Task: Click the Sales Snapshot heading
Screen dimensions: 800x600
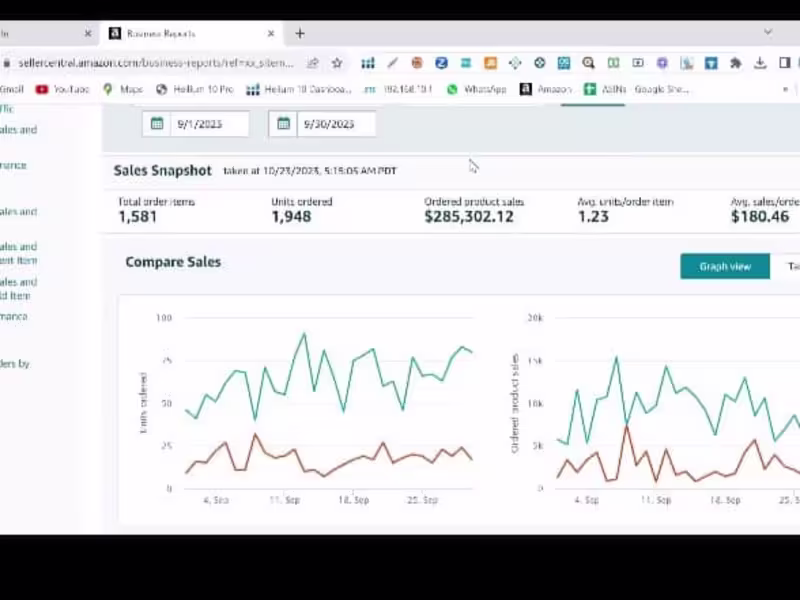Action: click(162, 170)
